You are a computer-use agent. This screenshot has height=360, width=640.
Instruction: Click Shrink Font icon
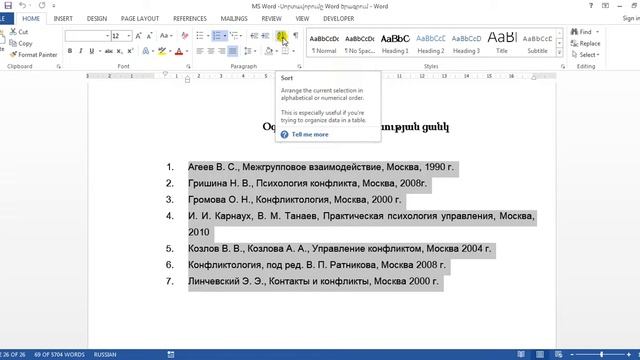149,36
